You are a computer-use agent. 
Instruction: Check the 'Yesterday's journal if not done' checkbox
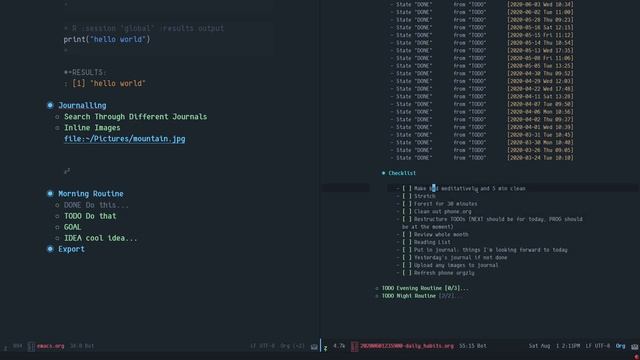pyautogui.click(x=407, y=258)
